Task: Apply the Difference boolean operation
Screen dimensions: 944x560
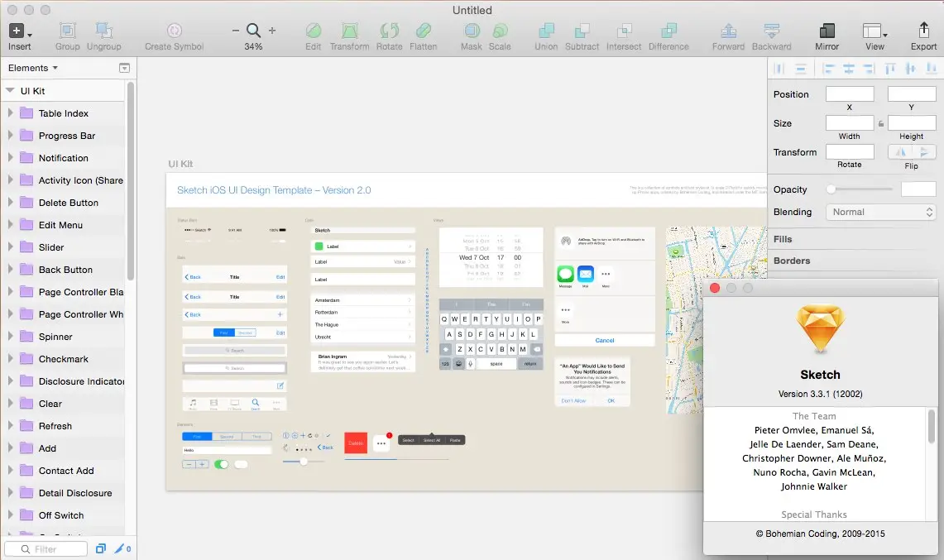Action: coord(668,31)
